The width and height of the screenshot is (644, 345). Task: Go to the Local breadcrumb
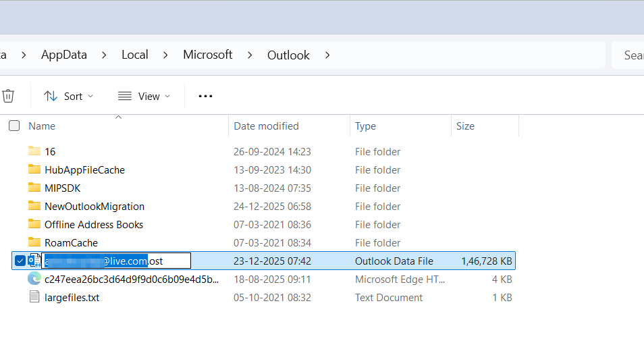[135, 55]
